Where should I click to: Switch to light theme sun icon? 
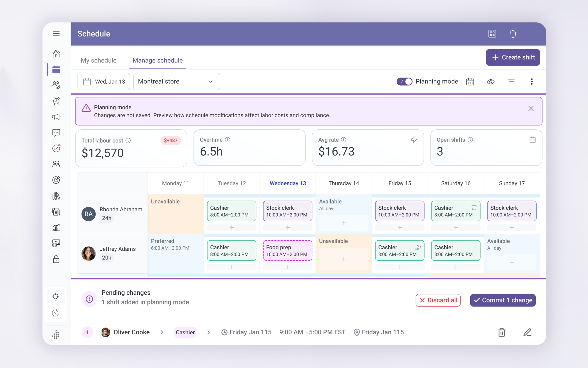coord(56,297)
